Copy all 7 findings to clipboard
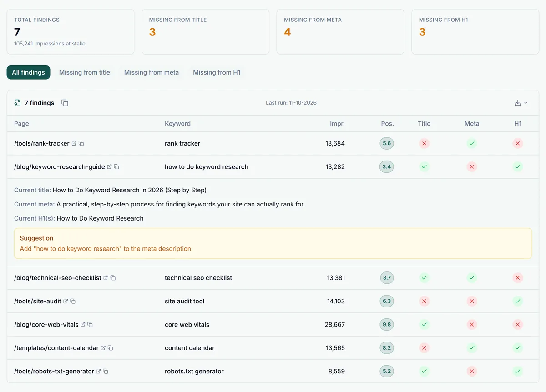The image size is (546, 392). 65,103
